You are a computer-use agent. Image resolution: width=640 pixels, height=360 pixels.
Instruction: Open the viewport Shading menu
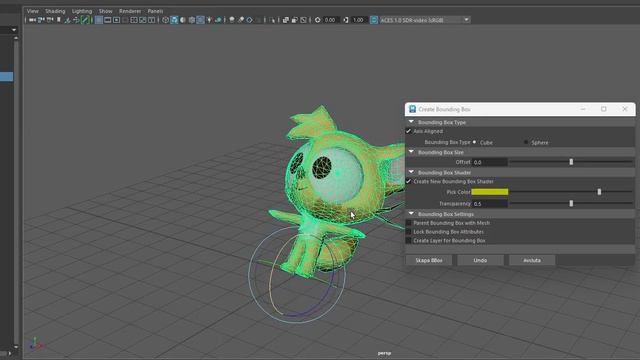(55, 11)
